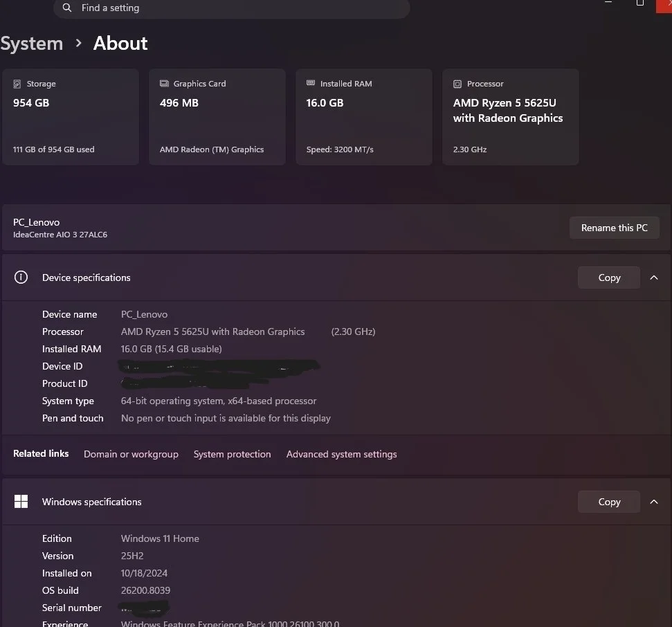Go back to System via breadcrumb

(x=32, y=44)
